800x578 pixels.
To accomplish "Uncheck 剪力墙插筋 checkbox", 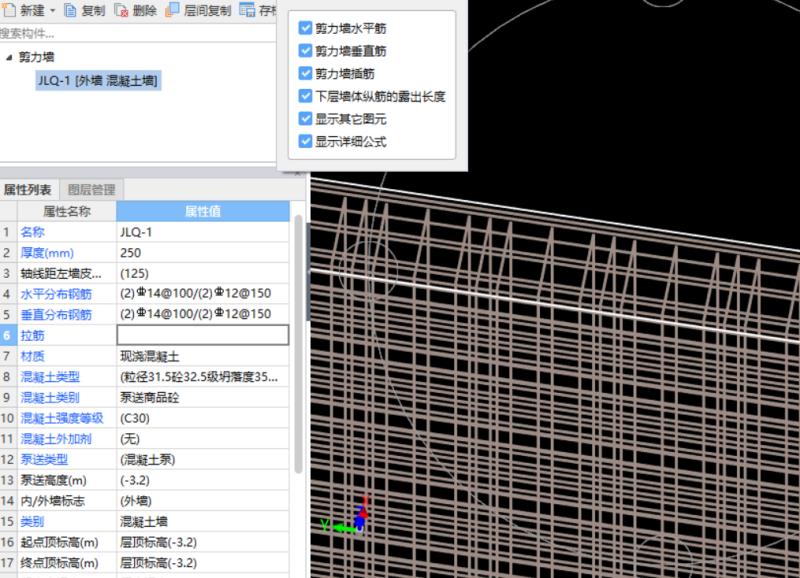I will (305, 73).
